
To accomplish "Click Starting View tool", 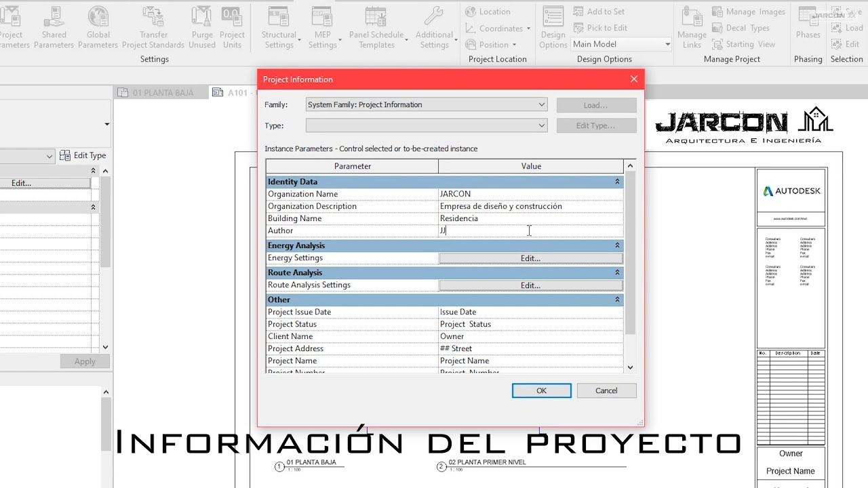I will tap(743, 44).
